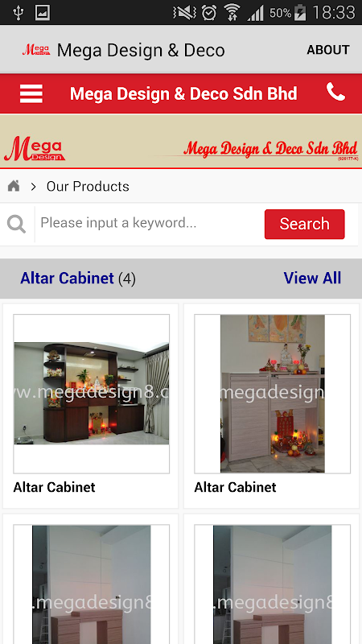Tap the battery indicator icon
Image resolution: width=362 pixels, height=644 pixels.
pyautogui.click(x=300, y=12)
